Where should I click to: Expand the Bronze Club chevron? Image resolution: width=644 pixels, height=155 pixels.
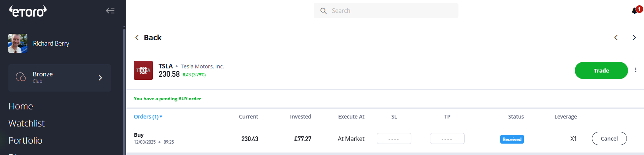tap(100, 78)
